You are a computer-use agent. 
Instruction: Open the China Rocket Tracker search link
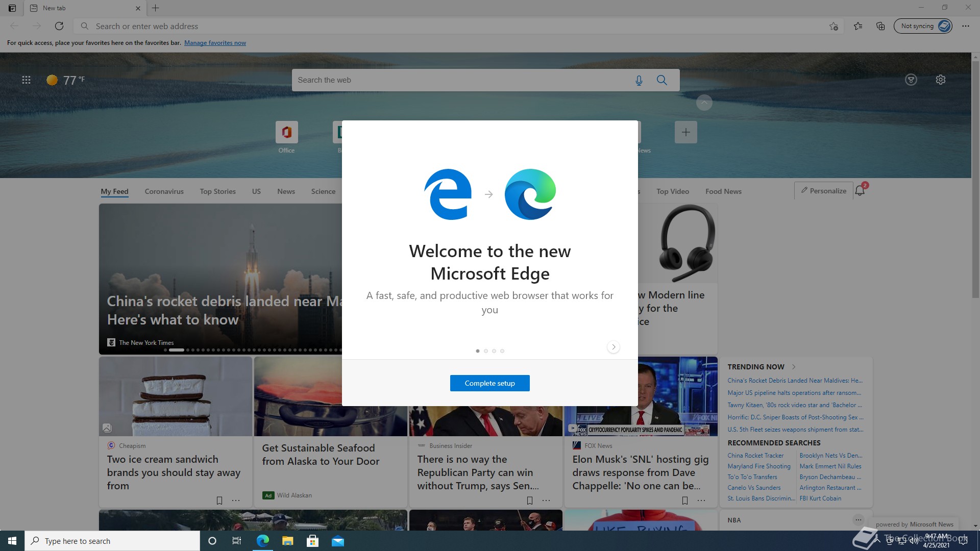coord(755,456)
